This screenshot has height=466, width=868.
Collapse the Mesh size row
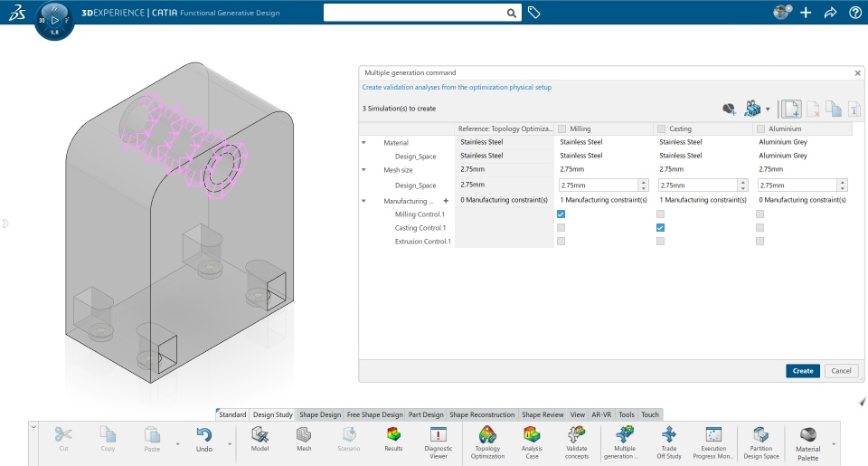pos(364,169)
